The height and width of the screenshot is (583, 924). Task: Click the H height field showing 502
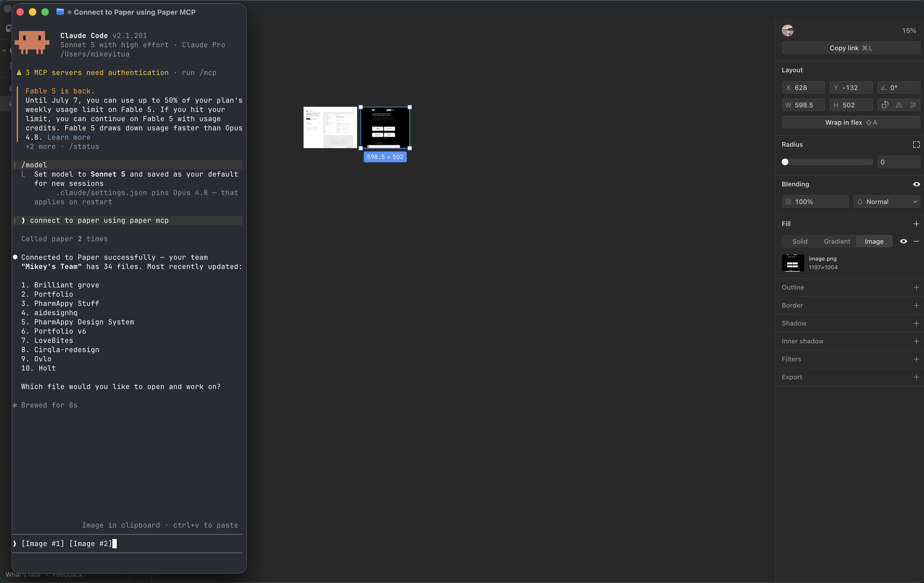pyautogui.click(x=851, y=105)
